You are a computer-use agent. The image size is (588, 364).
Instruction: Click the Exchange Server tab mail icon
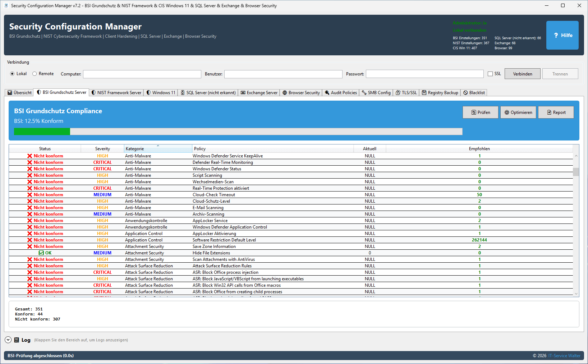[243, 93]
